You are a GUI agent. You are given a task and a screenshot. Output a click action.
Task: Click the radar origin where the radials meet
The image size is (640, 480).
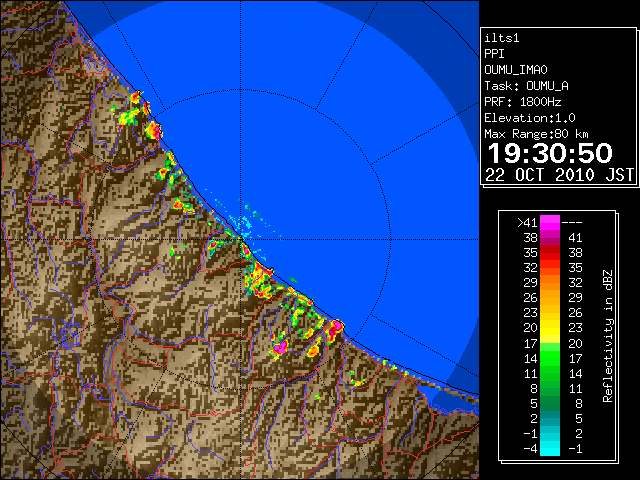241,239
